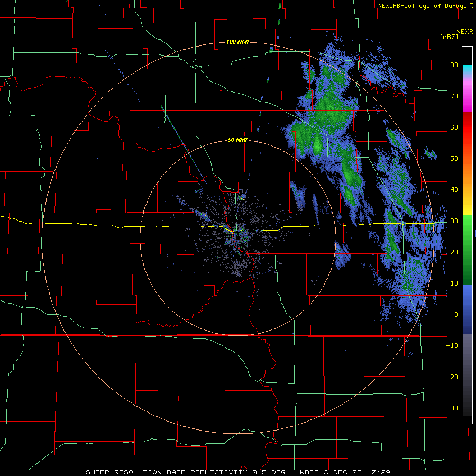Click the 40 value on the dBZ scale
The height and width of the screenshot is (476, 476).
click(x=454, y=190)
